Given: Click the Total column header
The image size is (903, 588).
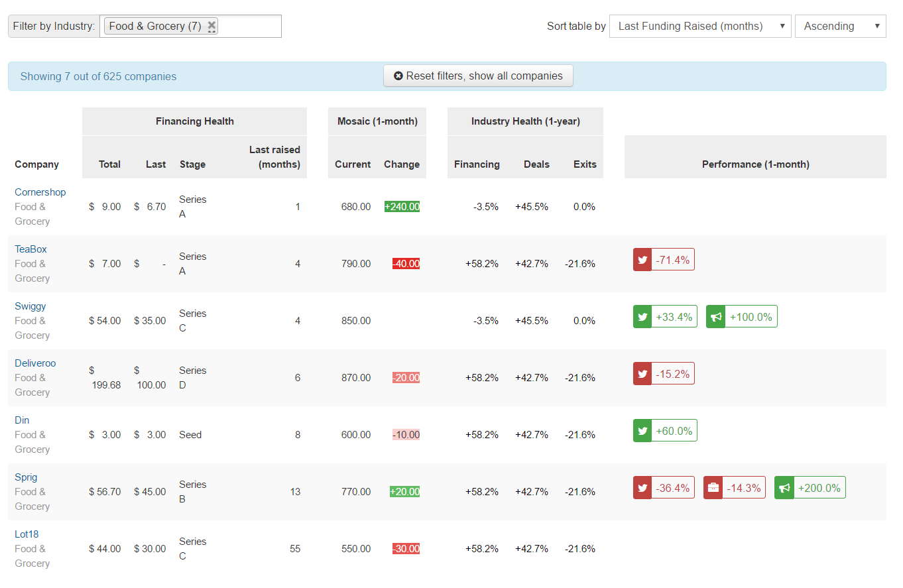Looking at the screenshot, I should pos(110,164).
